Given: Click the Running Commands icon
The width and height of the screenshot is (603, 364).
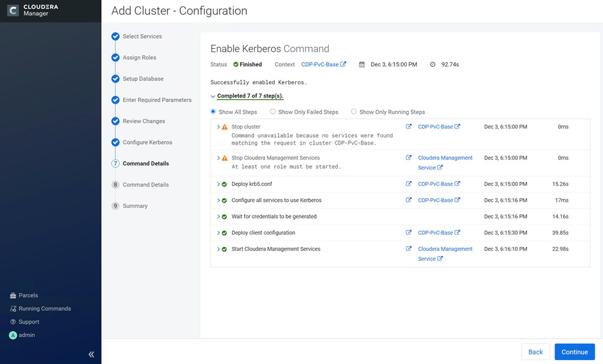Looking at the screenshot, I should (13, 308).
